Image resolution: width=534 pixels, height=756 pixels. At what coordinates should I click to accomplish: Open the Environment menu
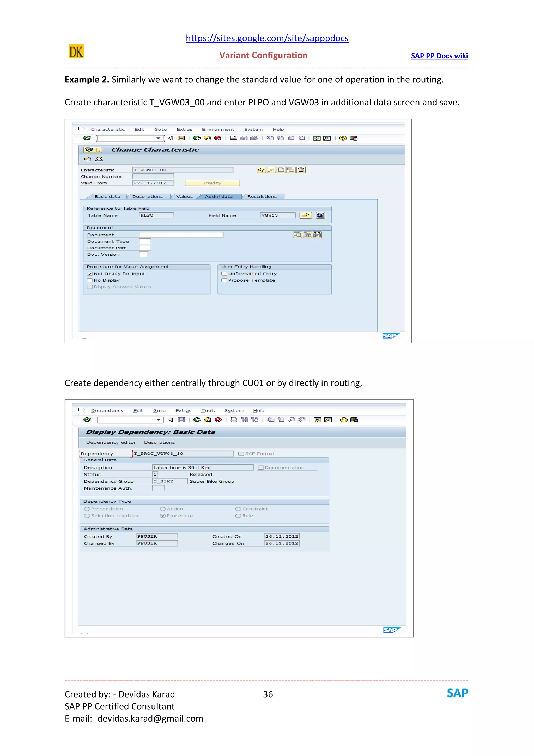[218, 129]
